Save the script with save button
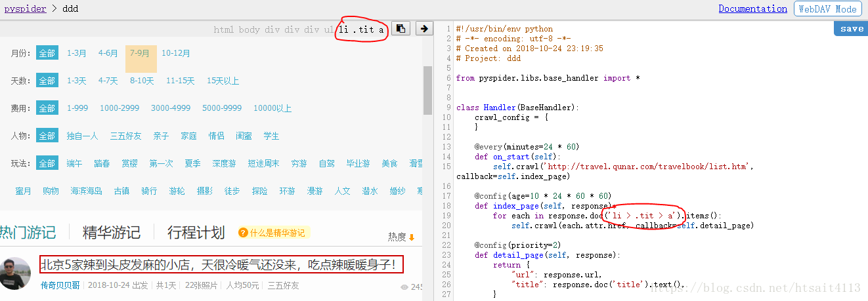 852,29
